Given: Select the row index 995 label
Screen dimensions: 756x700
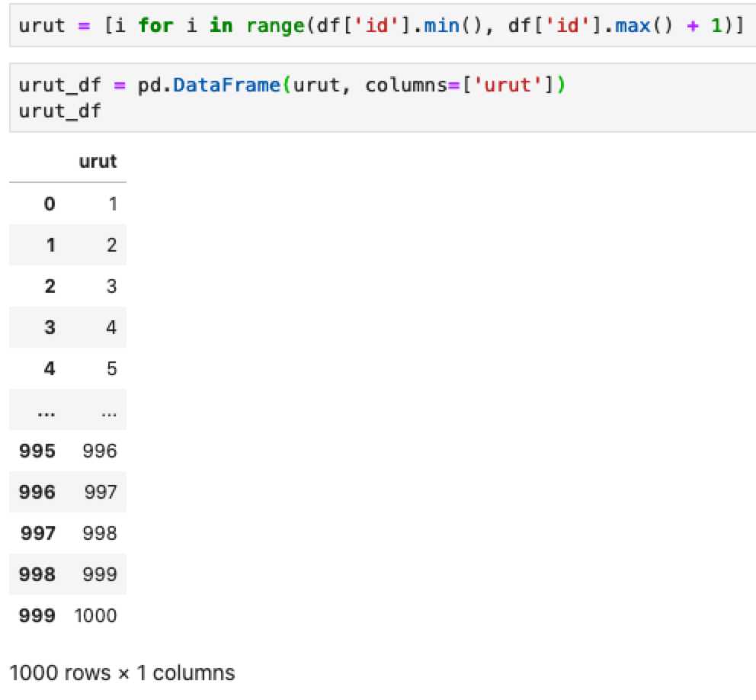Looking at the screenshot, I should (x=37, y=451).
